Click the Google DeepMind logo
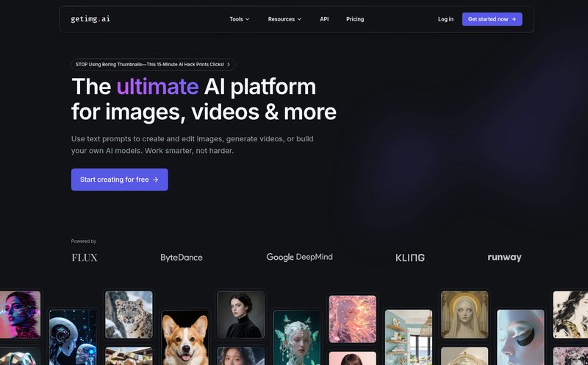The image size is (588, 365). (x=300, y=258)
